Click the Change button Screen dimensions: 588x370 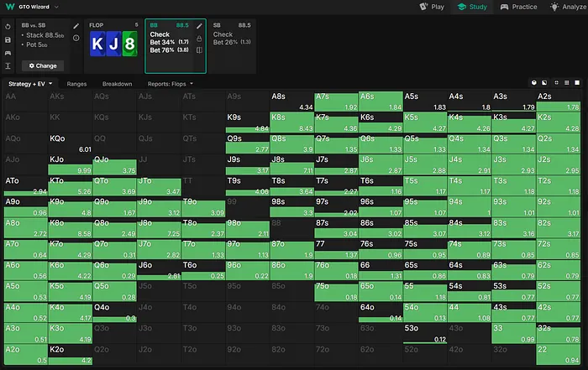point(42,65)
